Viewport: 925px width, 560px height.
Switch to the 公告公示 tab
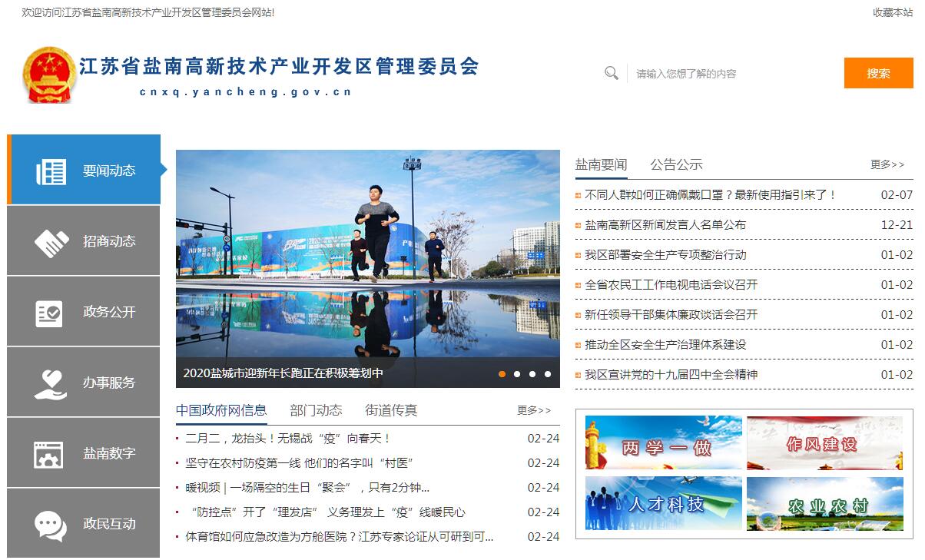676,164
